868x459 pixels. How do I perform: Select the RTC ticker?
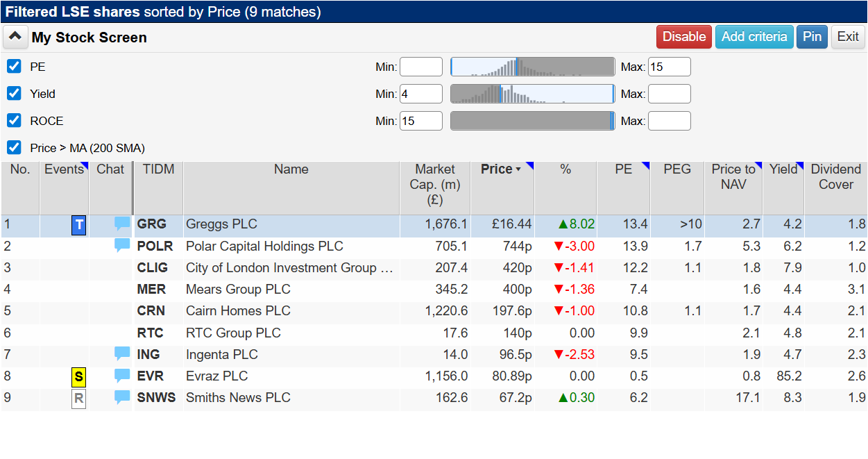point(150,333)
